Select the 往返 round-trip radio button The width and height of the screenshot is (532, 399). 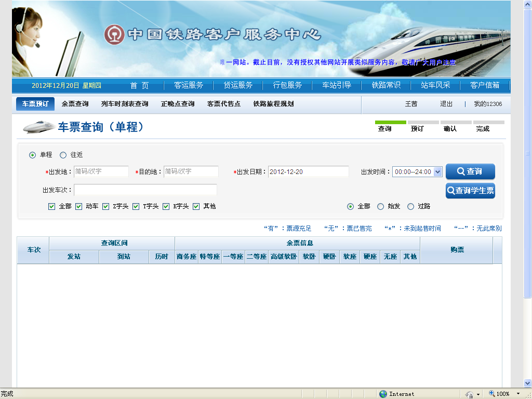63,155
